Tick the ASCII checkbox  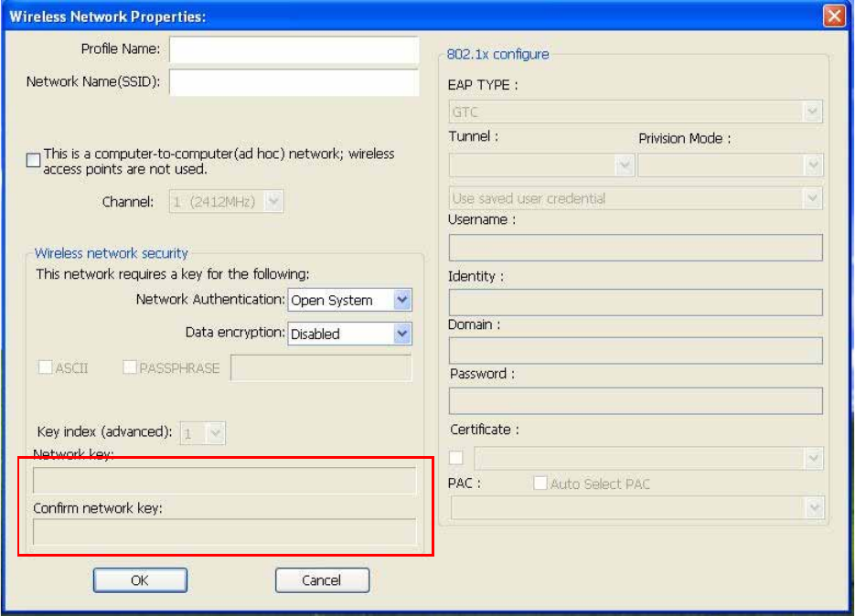(45, 367)
